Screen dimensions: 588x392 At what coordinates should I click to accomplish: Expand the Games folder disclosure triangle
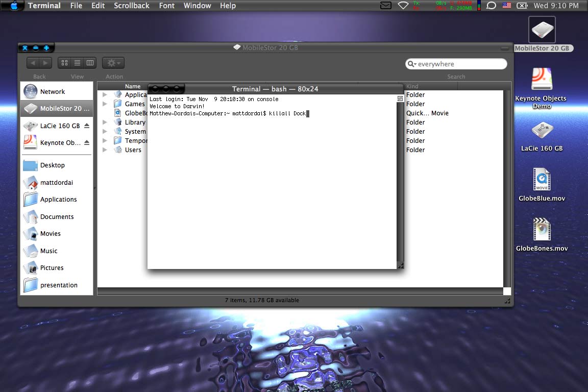105,104
